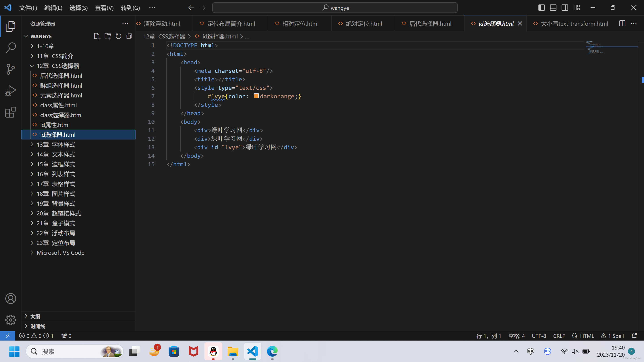This screenshot has height=362, width=644.
Task: Click the New Folder icon in explorer
Action: point(108,36)
